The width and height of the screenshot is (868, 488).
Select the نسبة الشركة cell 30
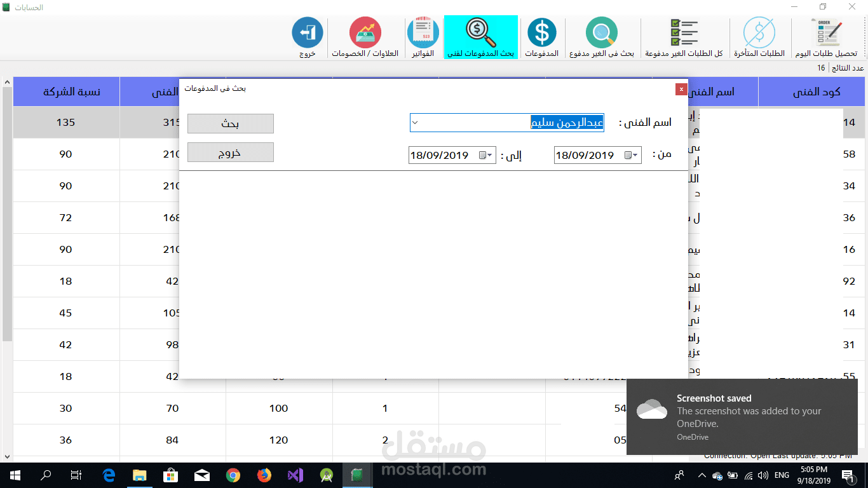(x=66, y=408)
